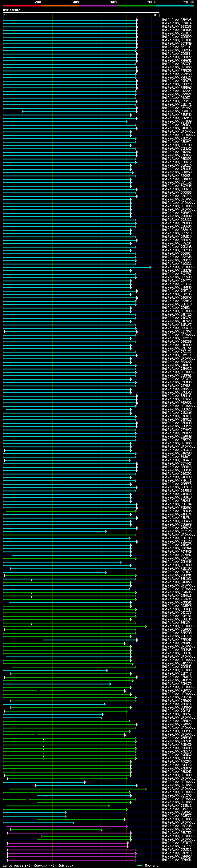This screenshot has width=197, height=868.
Task: Click hit label UniRef100_Q8T4K7
Action: click(177, 464)
